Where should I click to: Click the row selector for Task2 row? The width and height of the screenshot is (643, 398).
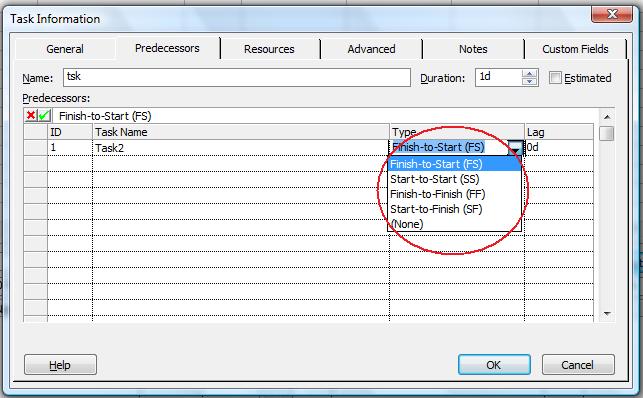click(x=36, y=148)
